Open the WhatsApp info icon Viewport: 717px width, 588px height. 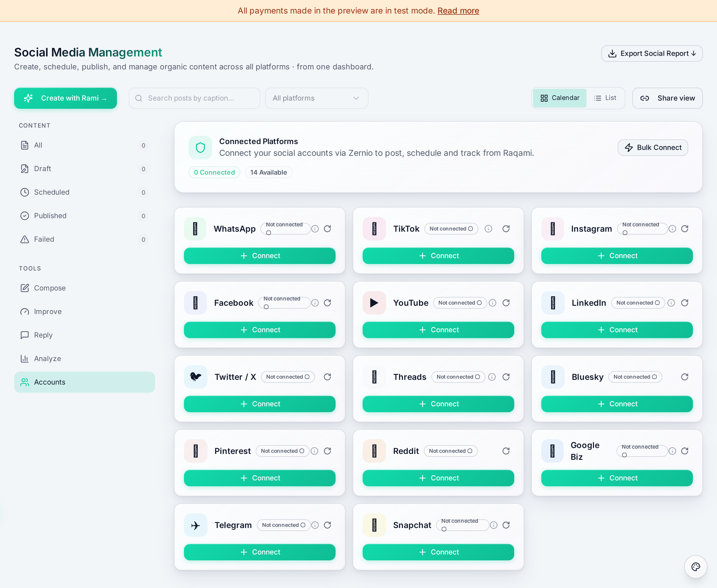click(315, 229)
